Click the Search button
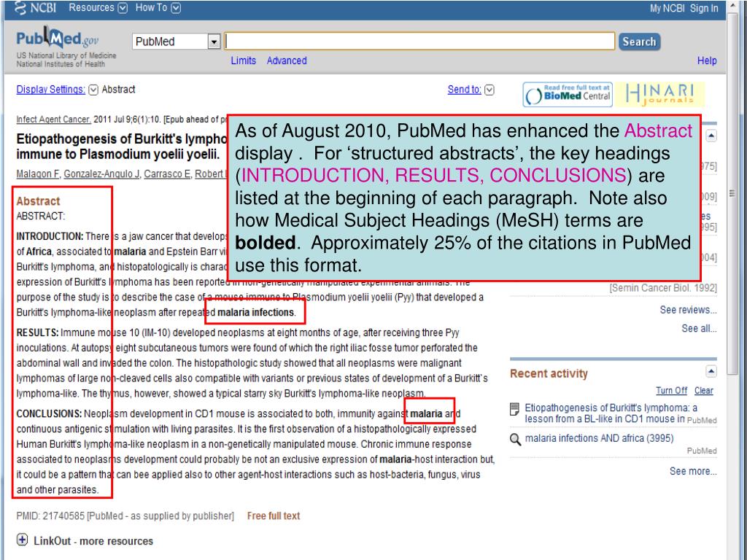The image size is (747, 560). 639,42
